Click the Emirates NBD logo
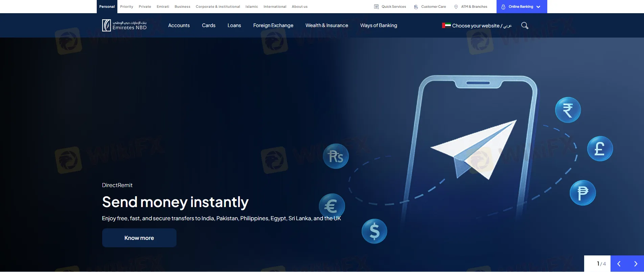This screenshot has height=272, width=644. click(124, 25)
